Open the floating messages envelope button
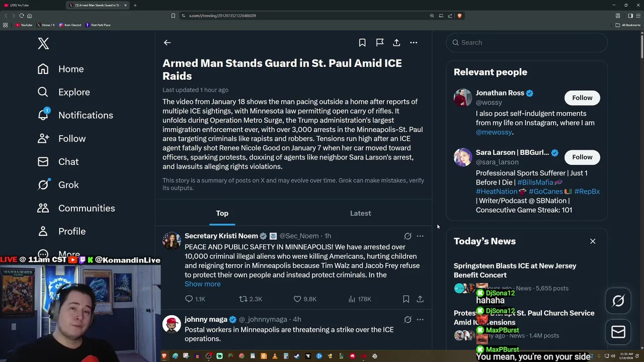This screenshot has width=644, height=362. (x=618, y=332)
